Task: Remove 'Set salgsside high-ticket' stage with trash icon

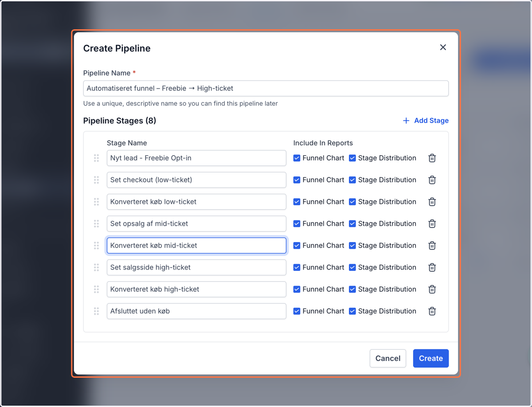Action: [432, 267]
